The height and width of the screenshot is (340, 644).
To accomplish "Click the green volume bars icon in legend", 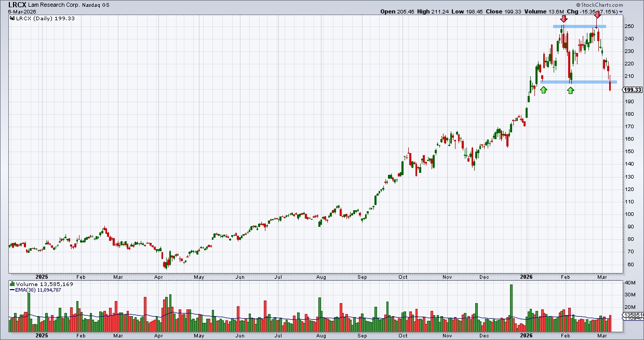I will click(12, 284).
